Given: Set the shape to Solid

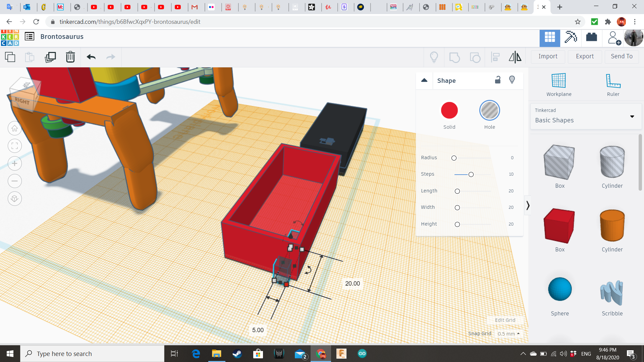Looking at the screenshot, I should coord(449,111).
